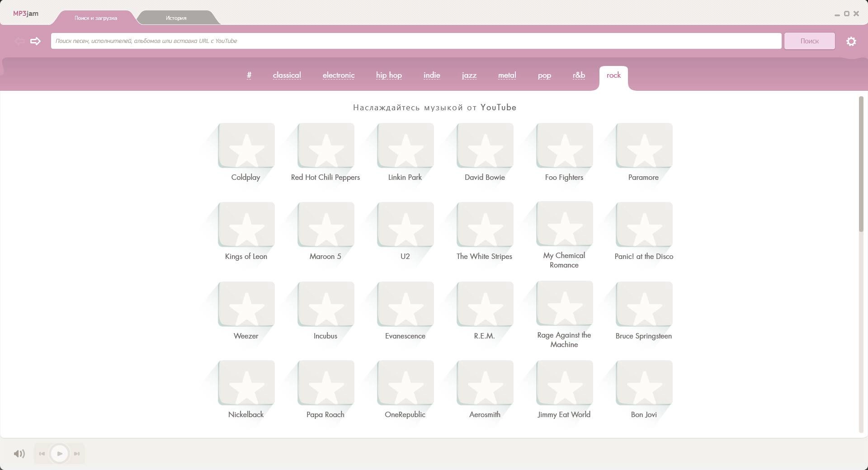Close the MP3jam window
Viewport: 868px width, 470px height.
tap(856, 14)
